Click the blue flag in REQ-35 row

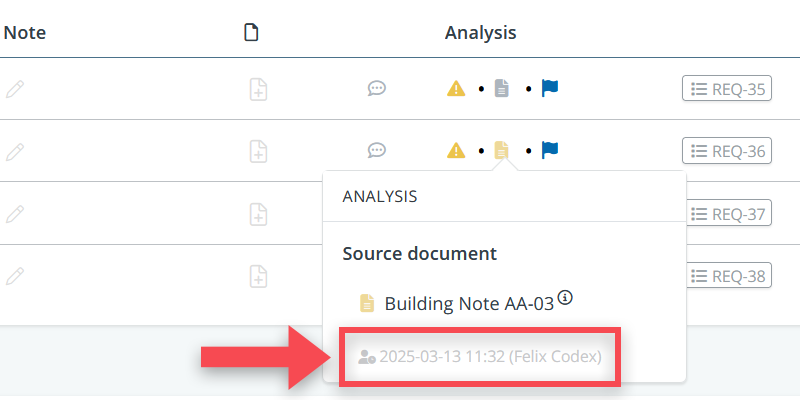[549, 88]
